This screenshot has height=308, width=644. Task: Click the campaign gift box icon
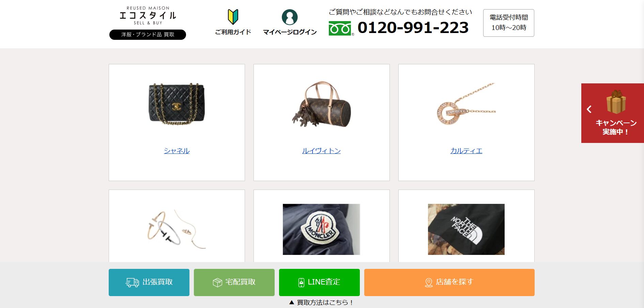point(616,102)
